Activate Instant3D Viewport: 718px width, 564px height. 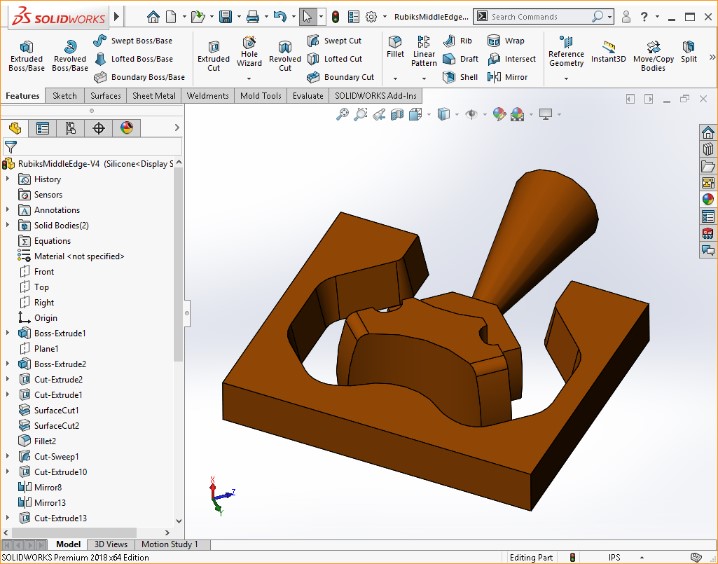coord(608,52)
